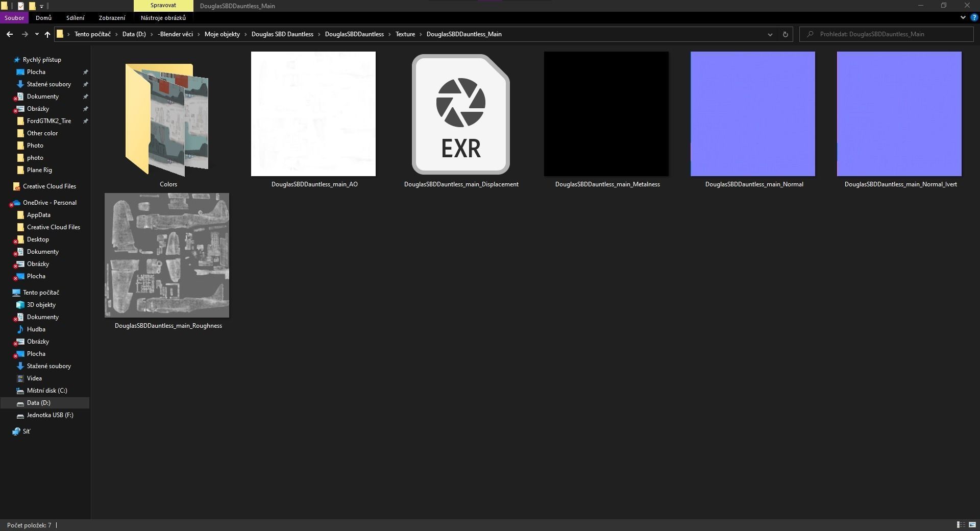Screen dimensions: 980x531
Task: Open the quick access toolbar customize dropdown
Action: [42, 6]
